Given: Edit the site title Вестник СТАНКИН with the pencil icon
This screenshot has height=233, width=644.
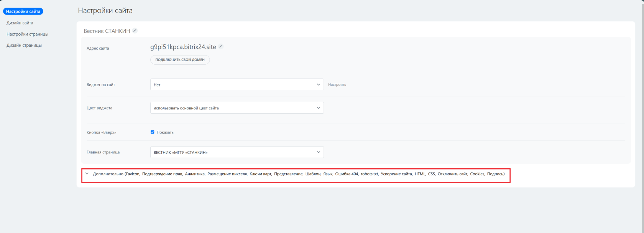Looking at the screenshot, I should (135, 31).
